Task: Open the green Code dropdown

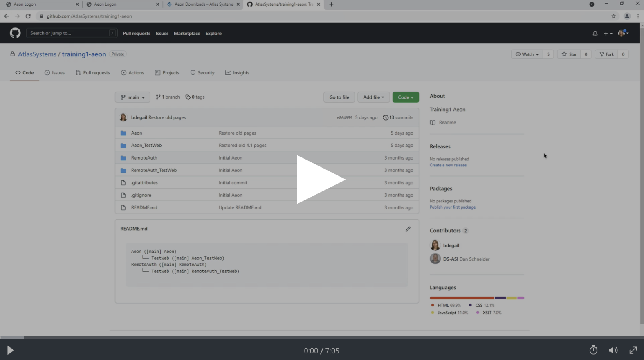Action: point(405,97)
